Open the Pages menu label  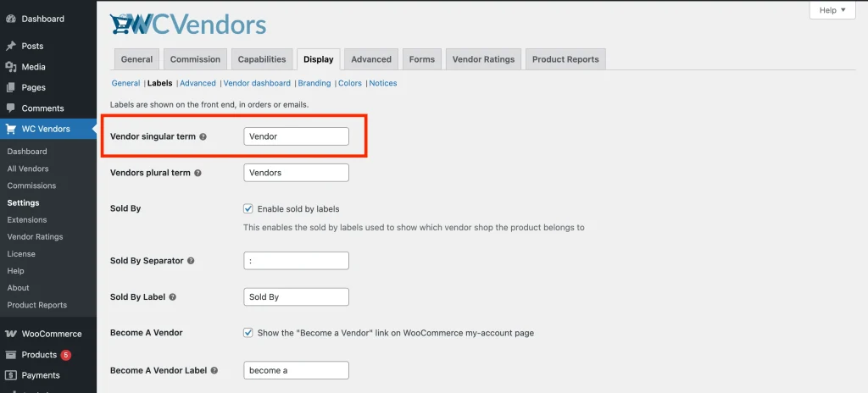tap(34, 87)
